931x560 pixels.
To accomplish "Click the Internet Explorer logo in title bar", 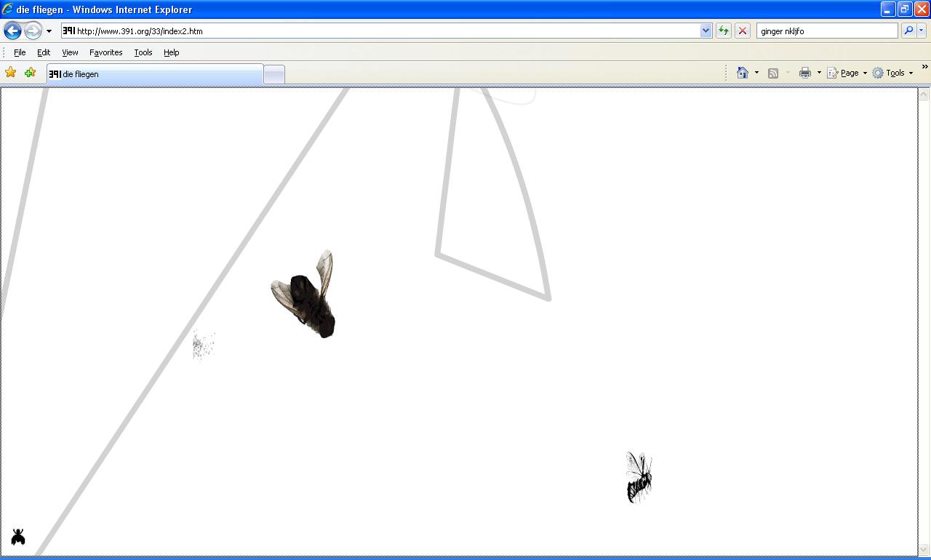I will (7, 9).
